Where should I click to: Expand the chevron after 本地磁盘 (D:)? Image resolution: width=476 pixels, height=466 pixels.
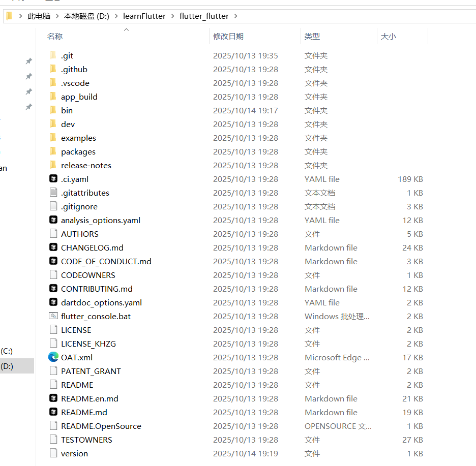pos(116,16)
